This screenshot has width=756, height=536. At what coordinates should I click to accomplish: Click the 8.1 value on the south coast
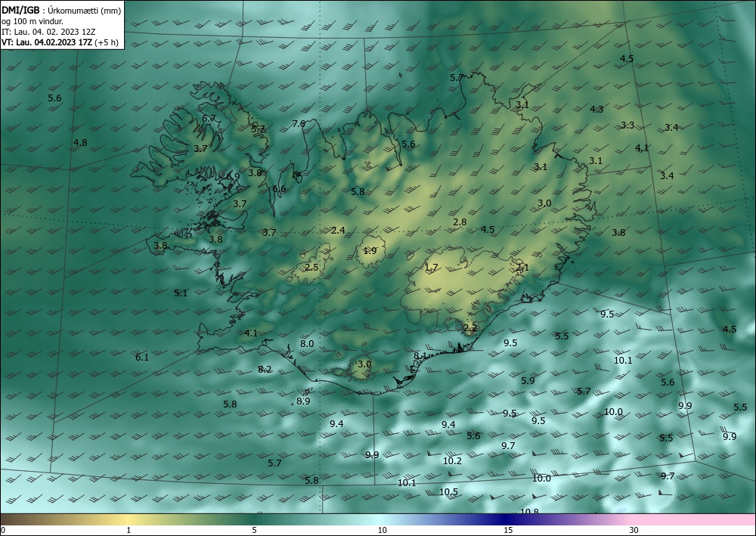(x=420, y=356)
